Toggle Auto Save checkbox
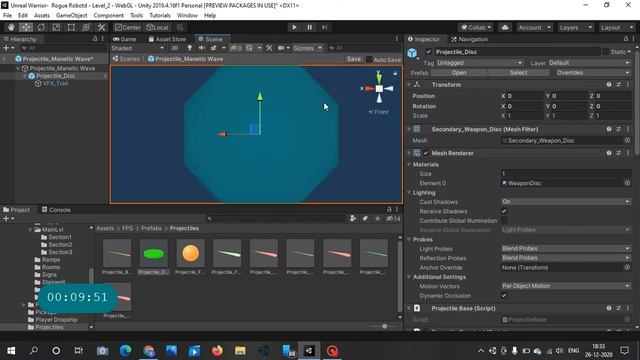The height and width of the screenshot is (360, 640). coord(369,60)
